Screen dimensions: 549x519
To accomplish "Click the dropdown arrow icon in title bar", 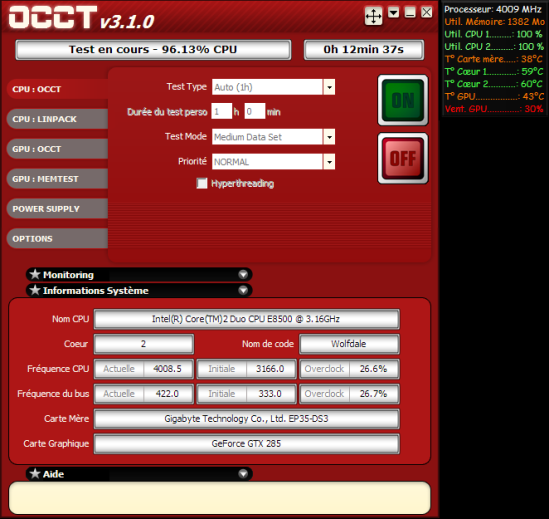I will click(x=394, y=13).
